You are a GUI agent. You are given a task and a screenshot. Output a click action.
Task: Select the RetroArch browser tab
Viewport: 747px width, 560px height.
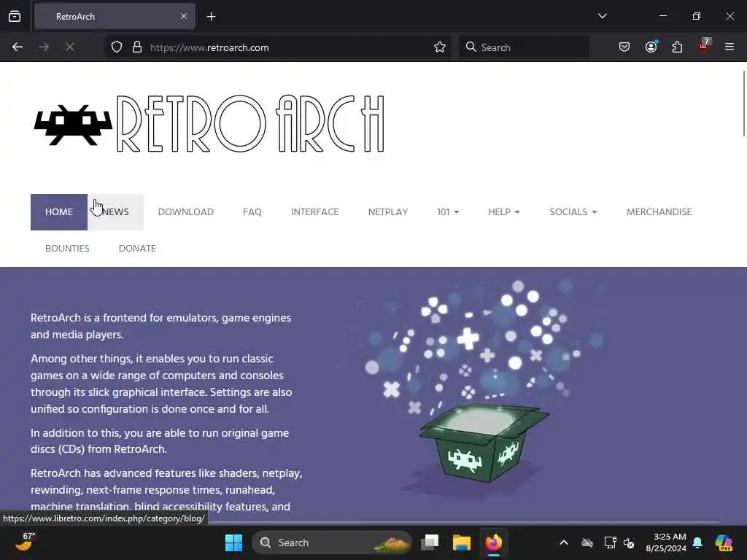click(115, 17)
